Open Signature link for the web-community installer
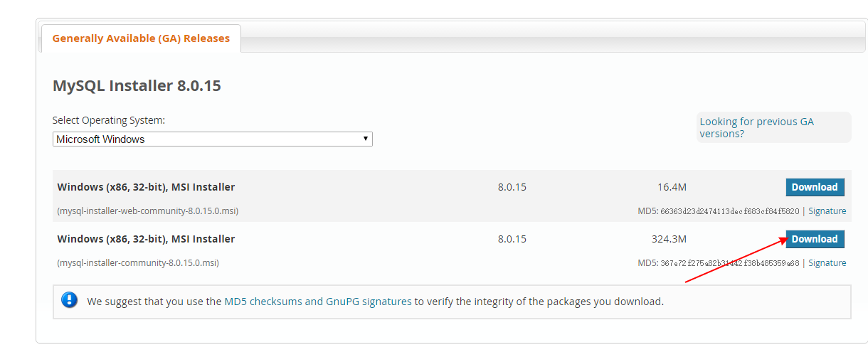The width and height of the screenshot is (868, 362). coord(827,211)
